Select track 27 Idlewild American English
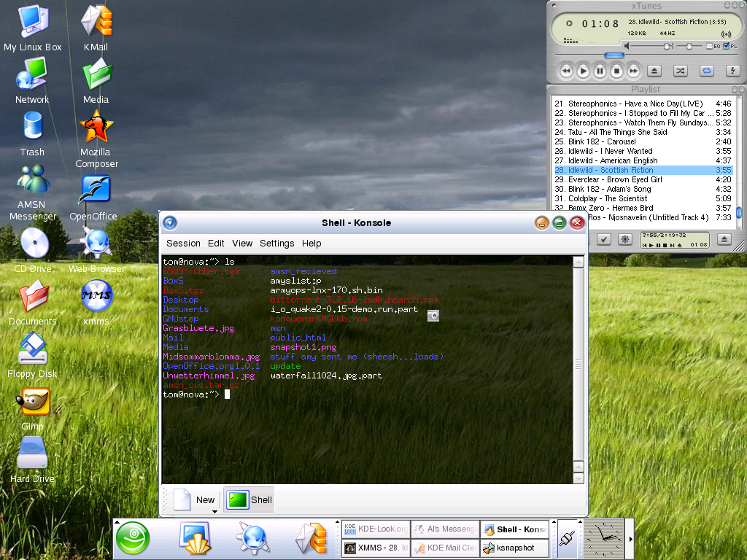 643,160
